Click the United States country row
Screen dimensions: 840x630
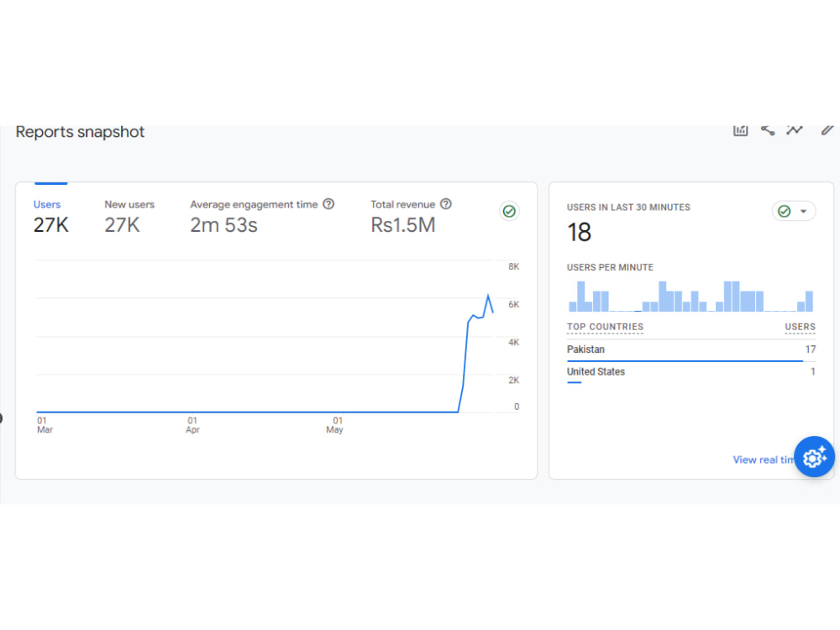(x=691, y=373)
